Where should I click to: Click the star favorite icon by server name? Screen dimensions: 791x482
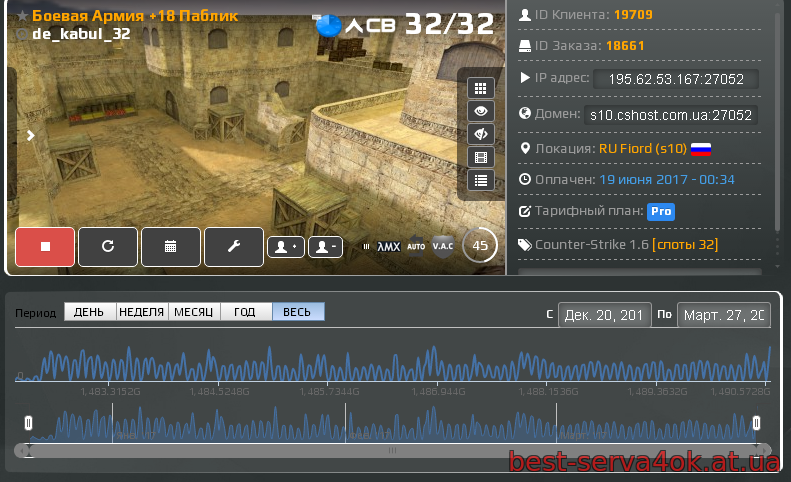click(x=22, y=16)
